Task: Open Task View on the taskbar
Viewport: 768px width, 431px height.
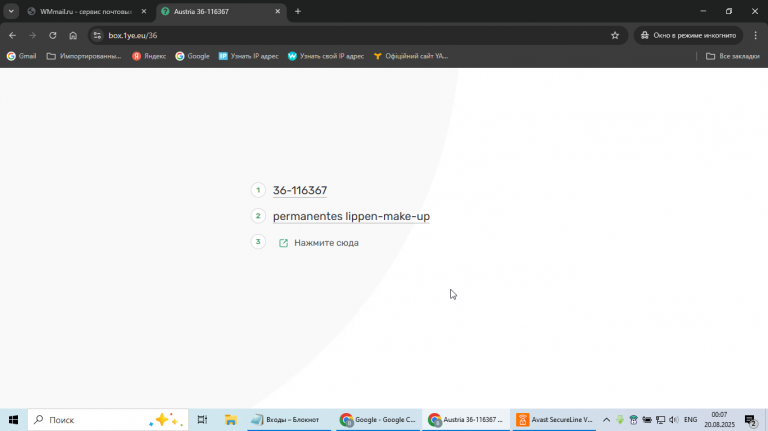Action: coord(202,420)
